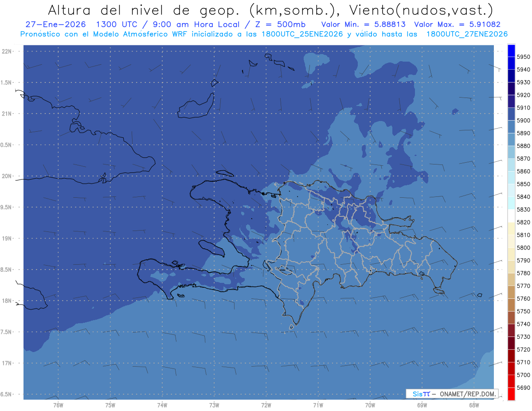Click the '72W' longitude label
Viewport: 532px width, 411px height.
(x=266, y=405)
